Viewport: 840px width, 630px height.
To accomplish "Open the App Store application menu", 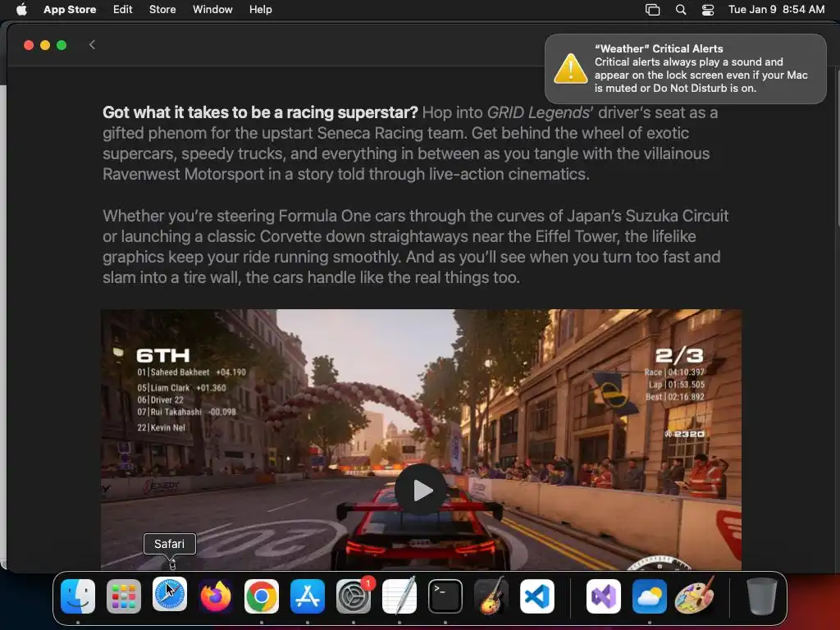I will pos(70,9).
